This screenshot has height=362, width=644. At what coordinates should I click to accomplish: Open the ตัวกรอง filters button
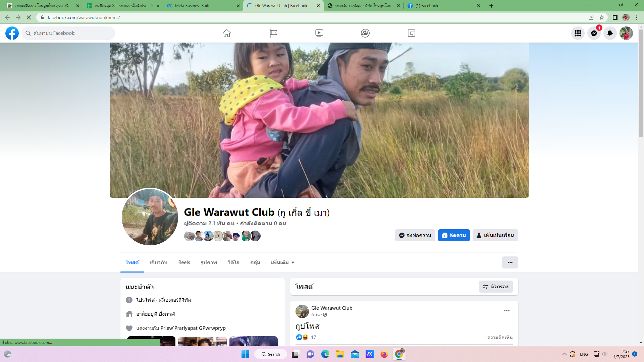[x=495, y=287]
